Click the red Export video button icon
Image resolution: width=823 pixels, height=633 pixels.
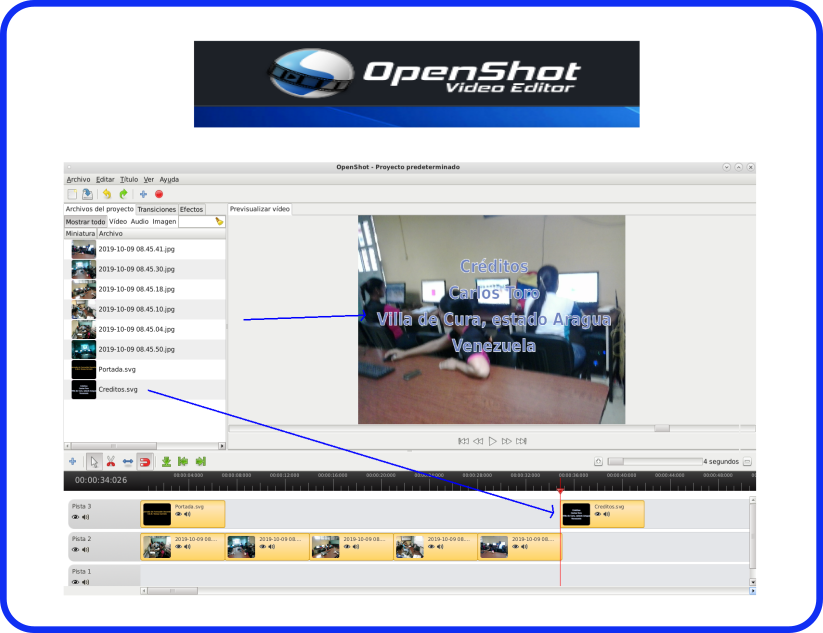coord(159,194)
